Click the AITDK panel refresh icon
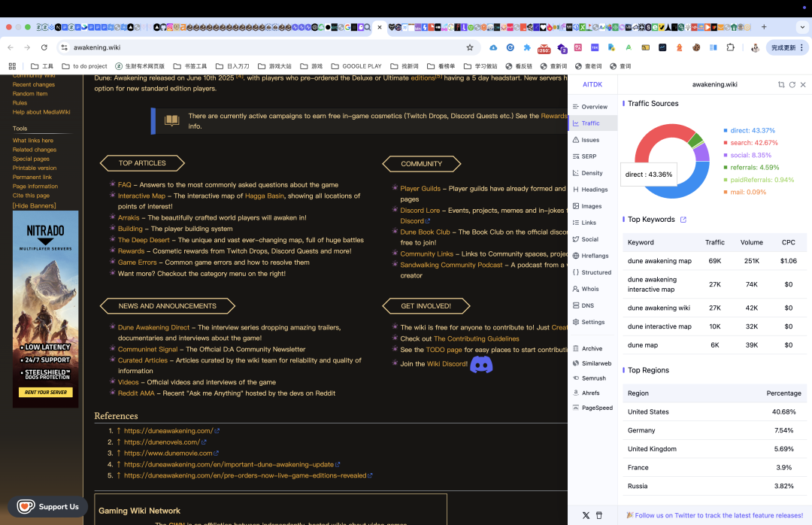The image size is (812, 525). [792, 84]
